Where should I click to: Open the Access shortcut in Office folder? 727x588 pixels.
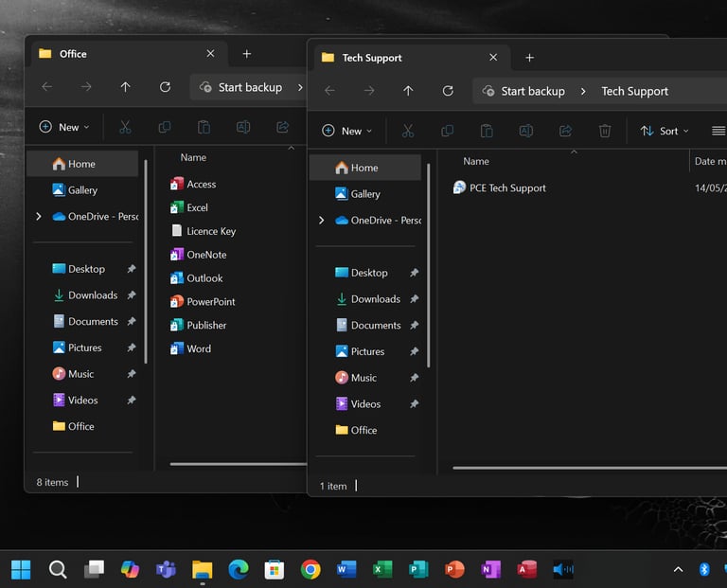tap(201, 185)
